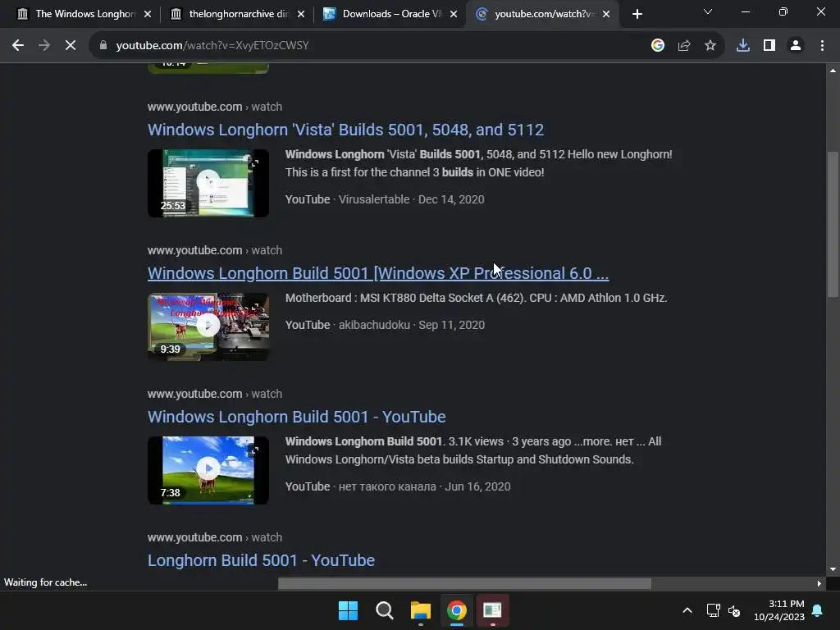This screenshot has height=630, width=840.
Task: Open the notifications bell icon
Action: click(818, 610)
